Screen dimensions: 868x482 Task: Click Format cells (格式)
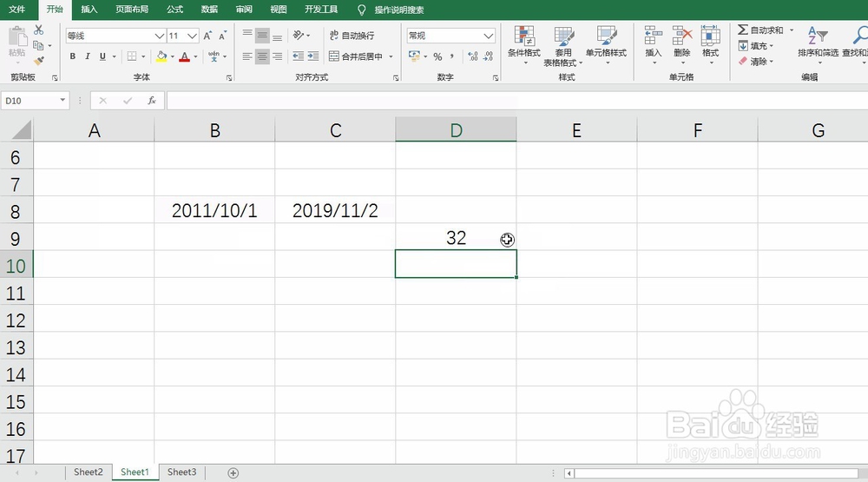tap(710, 44)
